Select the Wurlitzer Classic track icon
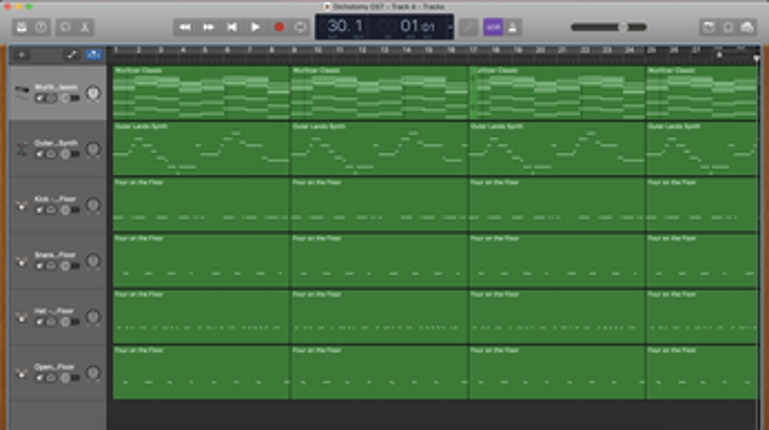This screenshot has height=430, width=769. click(x=22, y=93)
